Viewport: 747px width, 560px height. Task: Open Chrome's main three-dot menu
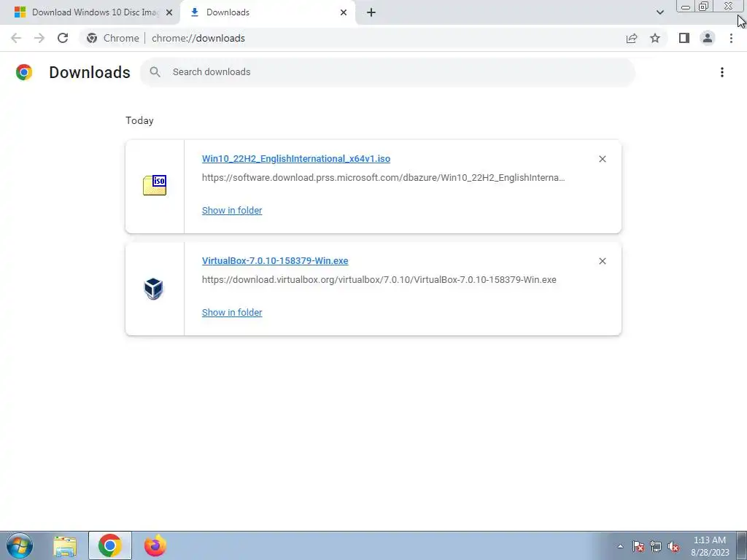(731, 38)
